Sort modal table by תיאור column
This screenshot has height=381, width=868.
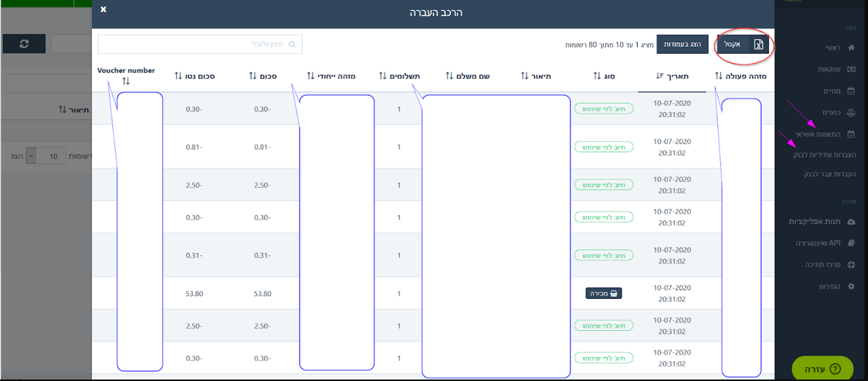coord(536,76)
